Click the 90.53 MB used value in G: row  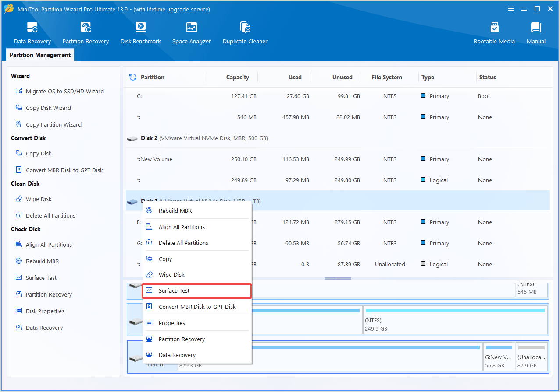298,243
